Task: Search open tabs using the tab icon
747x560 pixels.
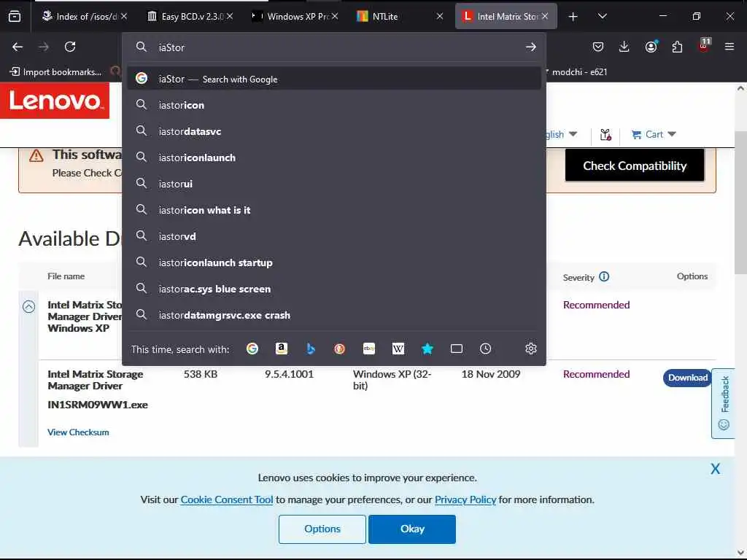Action: click(457, 349)
